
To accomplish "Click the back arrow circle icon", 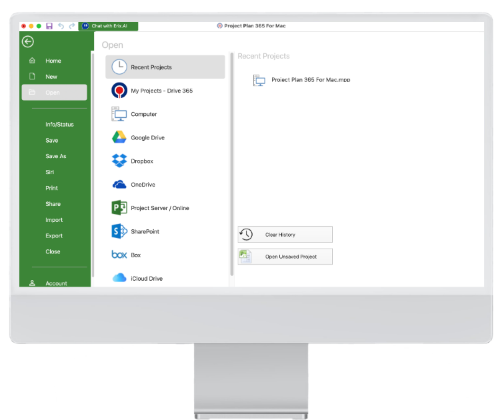I will (x=28, y=41).
